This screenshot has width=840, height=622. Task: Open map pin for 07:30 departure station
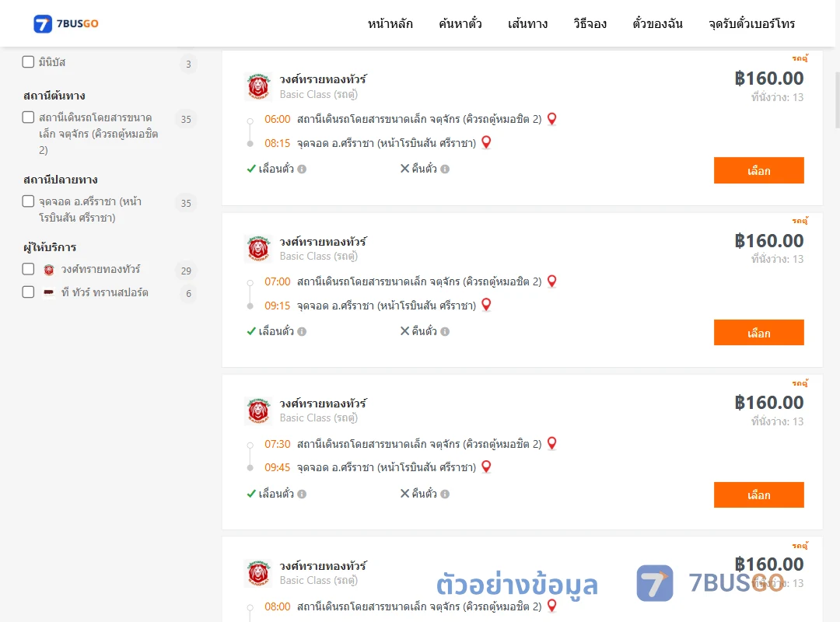[x=551, y=444]
